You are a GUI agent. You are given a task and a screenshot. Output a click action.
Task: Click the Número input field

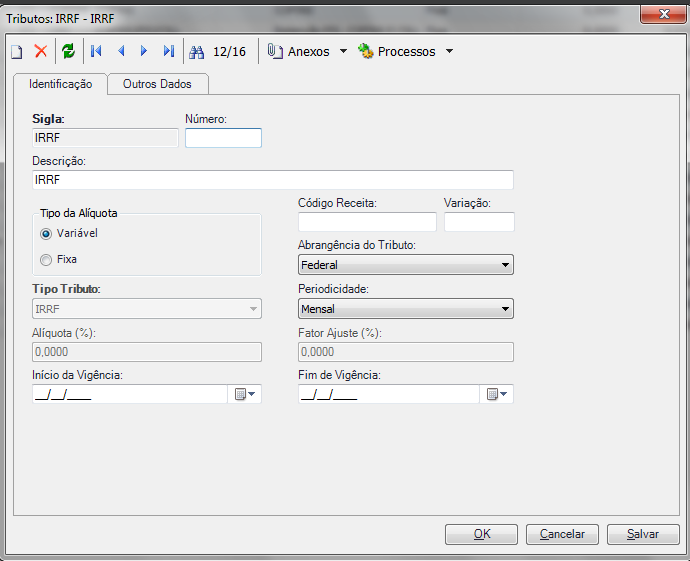click(x=224, y=138)
